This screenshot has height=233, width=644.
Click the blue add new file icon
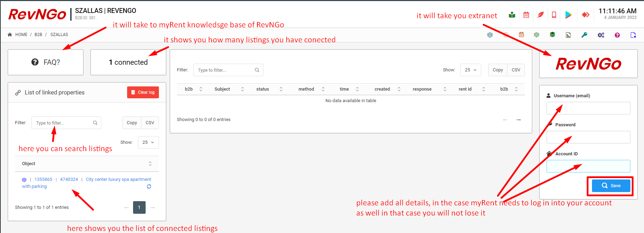tap(633, 35)
